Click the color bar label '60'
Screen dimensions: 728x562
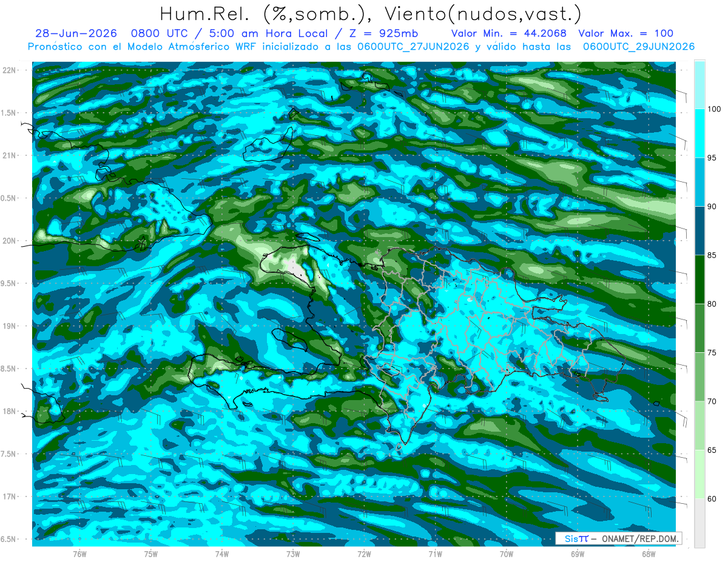click(x=712, y=499)
